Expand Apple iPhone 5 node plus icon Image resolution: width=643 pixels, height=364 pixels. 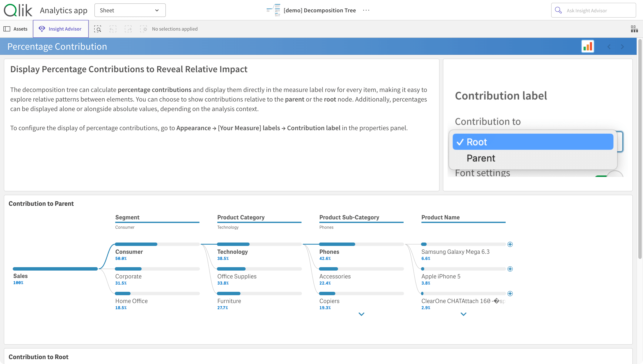tap(510, 269)
